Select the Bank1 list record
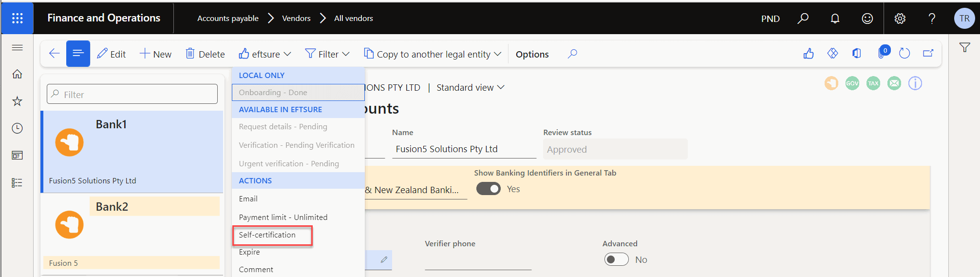The height and width of the screenshot is (277, 980). (x=132, y=152)
